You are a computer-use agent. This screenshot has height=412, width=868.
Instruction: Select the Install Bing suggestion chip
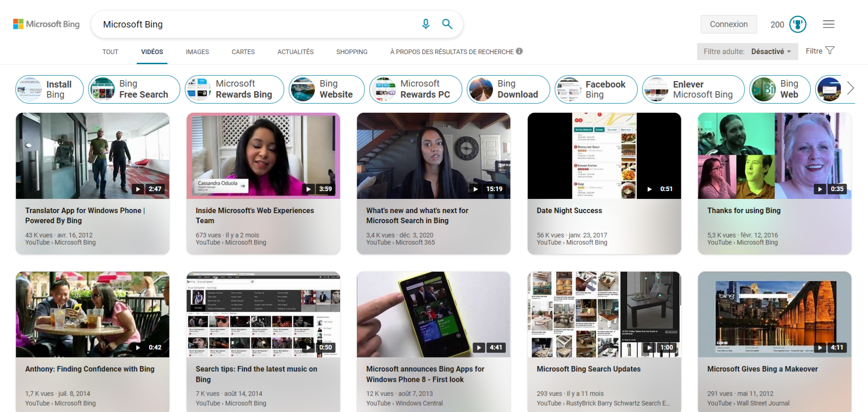(x=49, y=89)
